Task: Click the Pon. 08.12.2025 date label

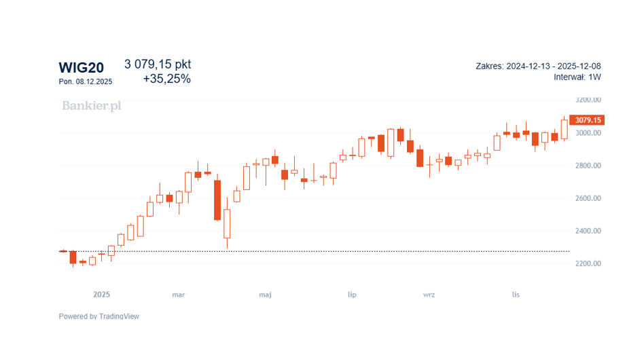Action: tap(86, 81)
